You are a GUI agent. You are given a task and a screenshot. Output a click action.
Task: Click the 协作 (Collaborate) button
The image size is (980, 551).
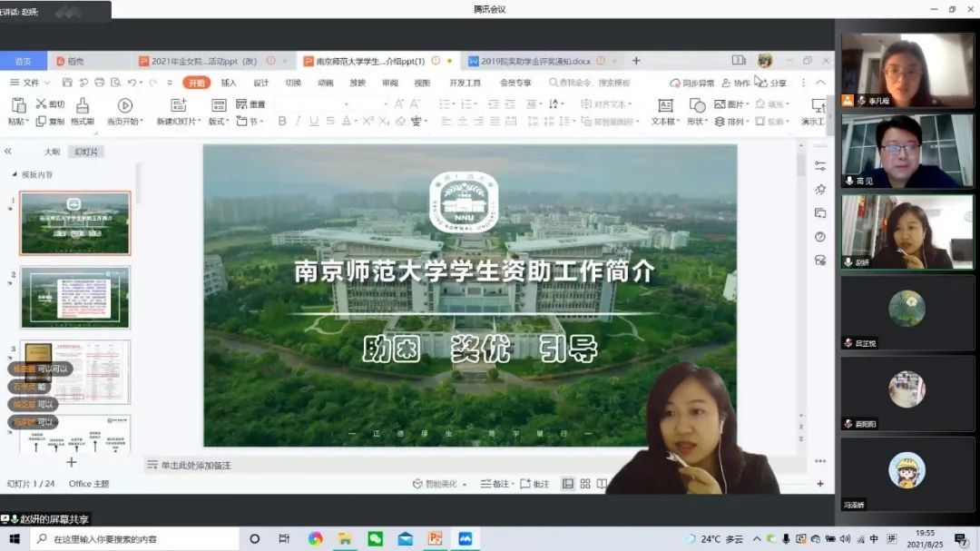coord(736,83)
